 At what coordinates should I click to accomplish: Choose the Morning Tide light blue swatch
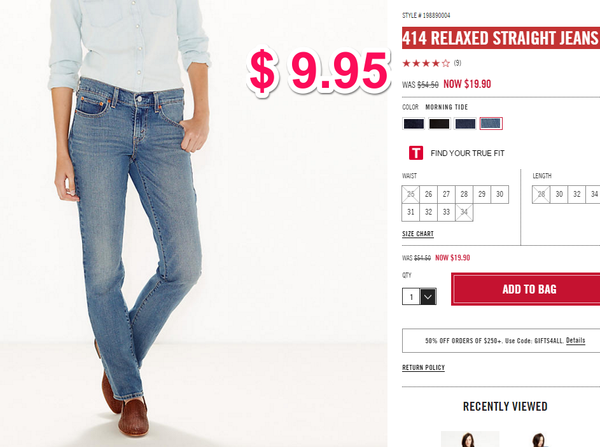pyautogui.click(x=491, y=124)
